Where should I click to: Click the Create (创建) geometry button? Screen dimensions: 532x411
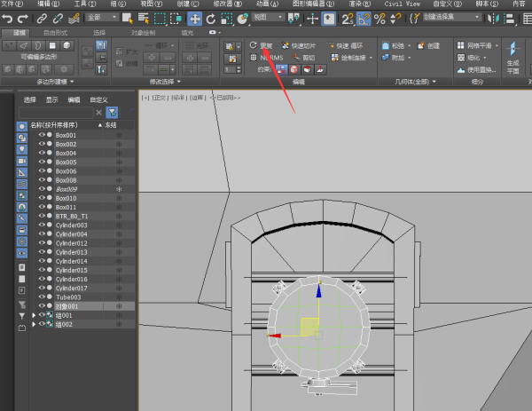click(428, 45)
